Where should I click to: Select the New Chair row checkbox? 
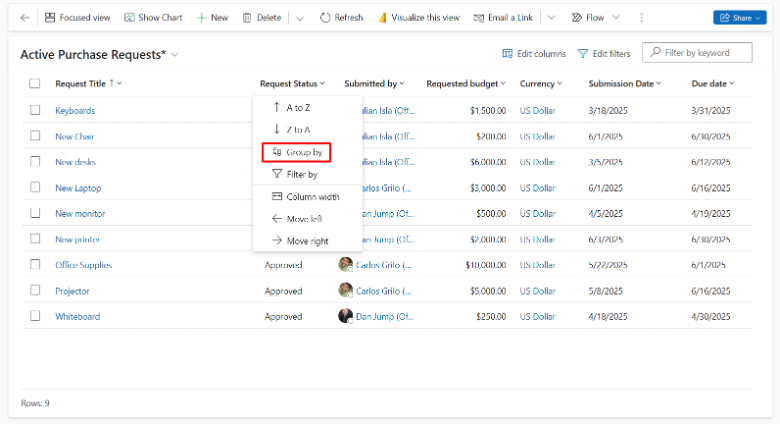(35, 136)
